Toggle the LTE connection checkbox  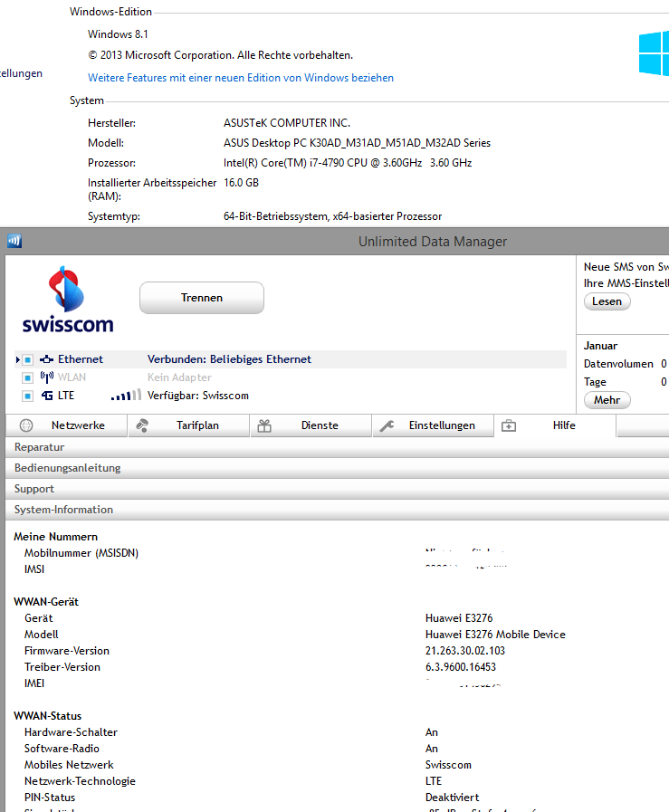tap(28, 396)
